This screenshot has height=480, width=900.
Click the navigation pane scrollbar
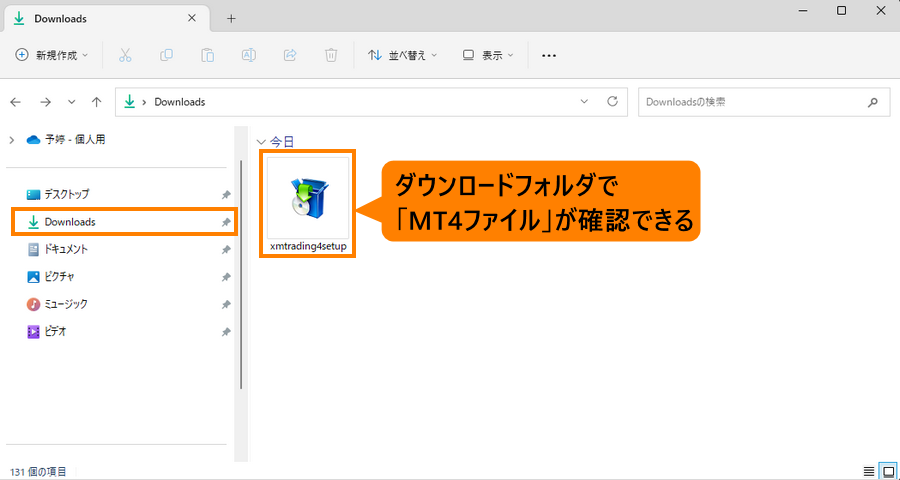[241, 274]
